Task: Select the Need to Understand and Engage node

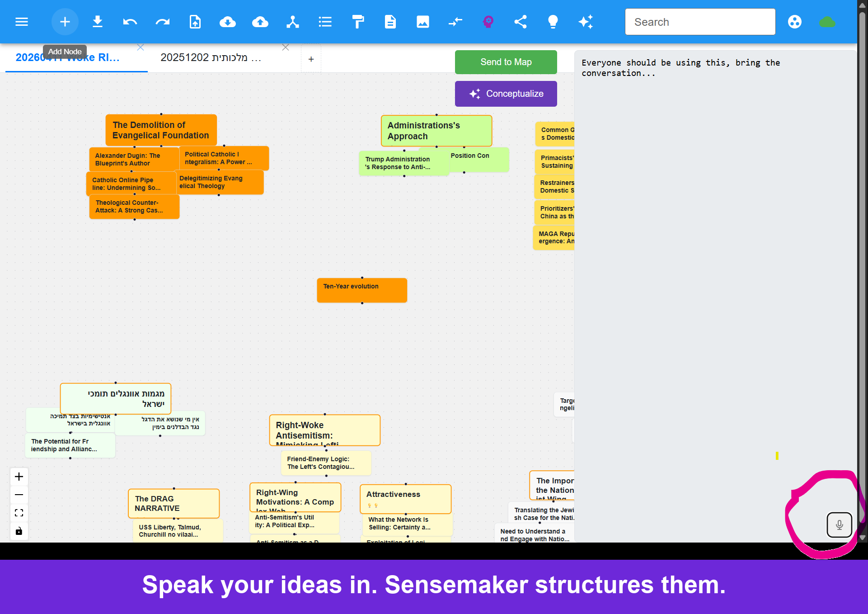Action: (535, 534)
